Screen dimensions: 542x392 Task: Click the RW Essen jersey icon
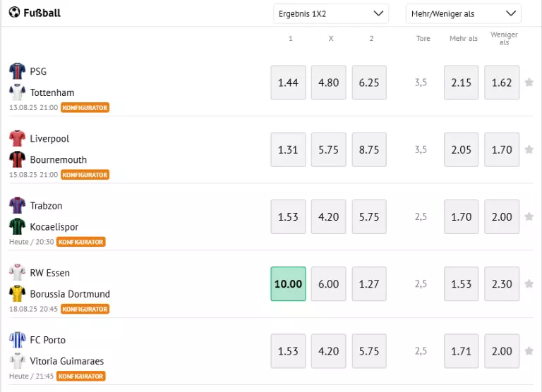[17, 272]
